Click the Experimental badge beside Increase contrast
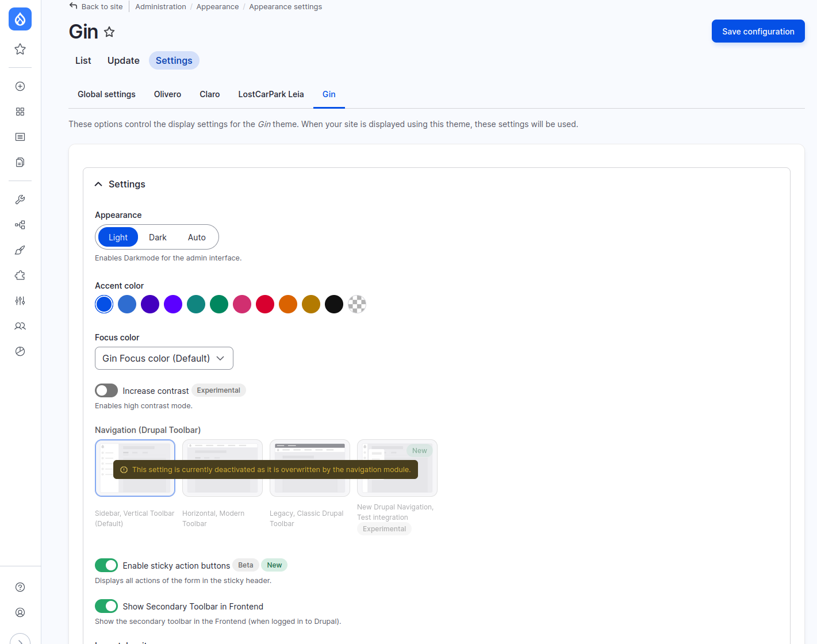The image size is (817, 644). point(218,390)
